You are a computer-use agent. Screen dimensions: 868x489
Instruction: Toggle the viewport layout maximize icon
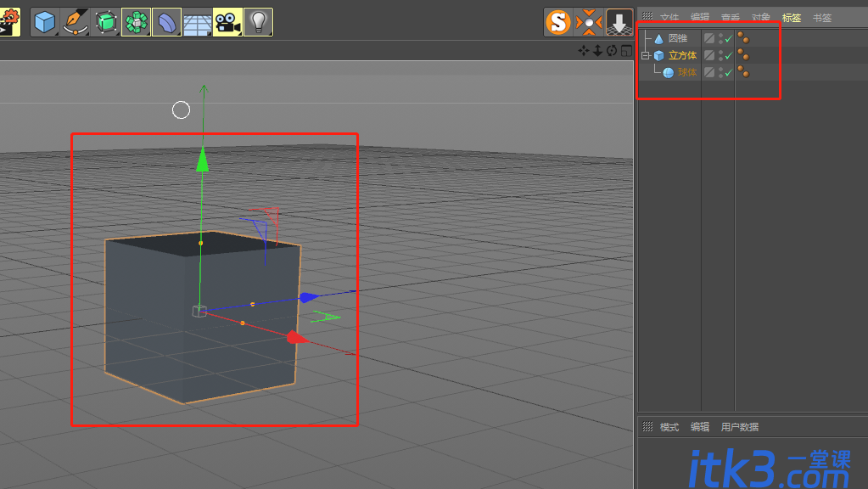point(626,51)
